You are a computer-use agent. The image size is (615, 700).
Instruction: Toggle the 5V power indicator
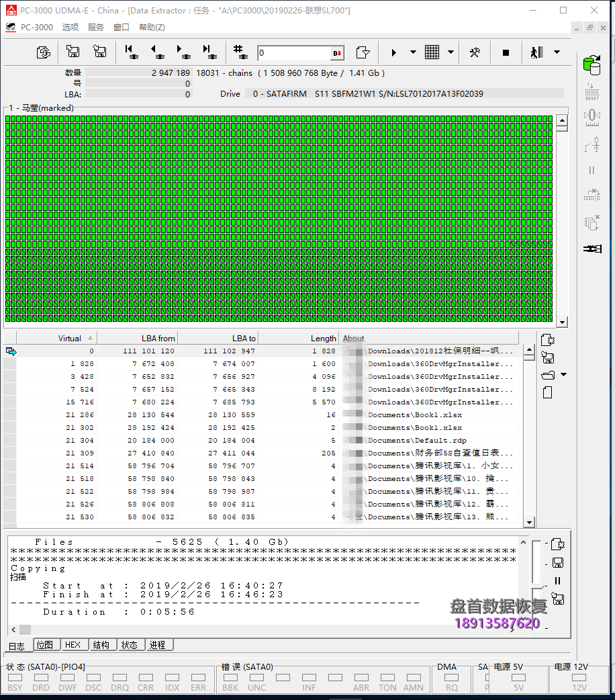click(518, 678)
